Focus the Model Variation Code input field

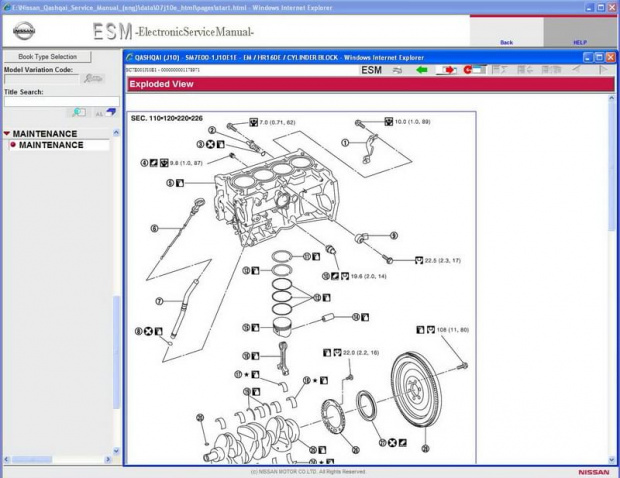[x=42, y=79]
